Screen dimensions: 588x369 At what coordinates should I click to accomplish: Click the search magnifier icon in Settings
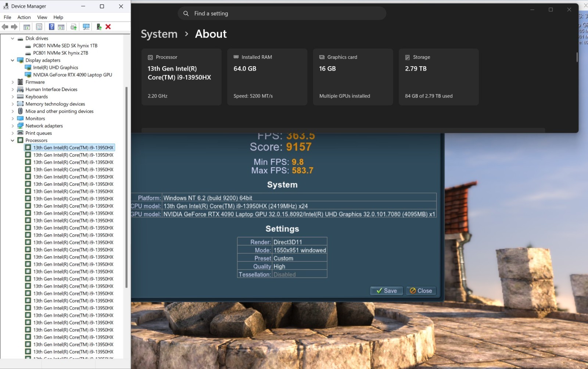pyautogui.click(x=186, y=14)
